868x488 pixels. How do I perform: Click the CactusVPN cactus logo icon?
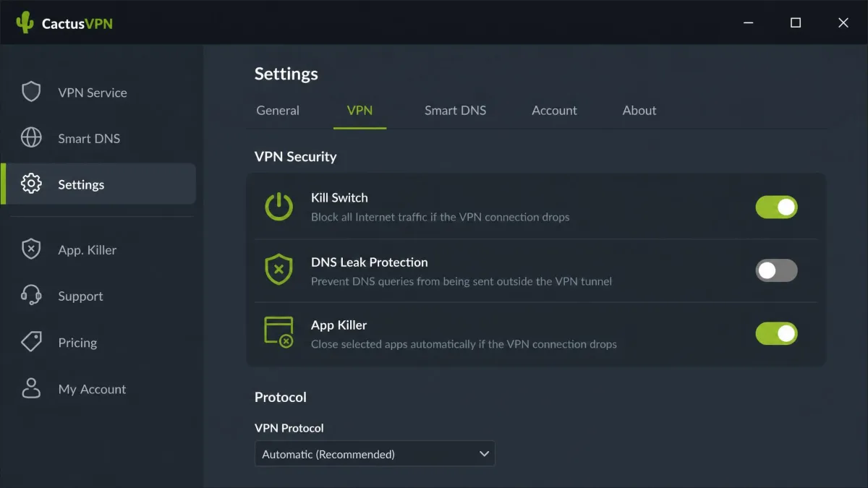25,22
